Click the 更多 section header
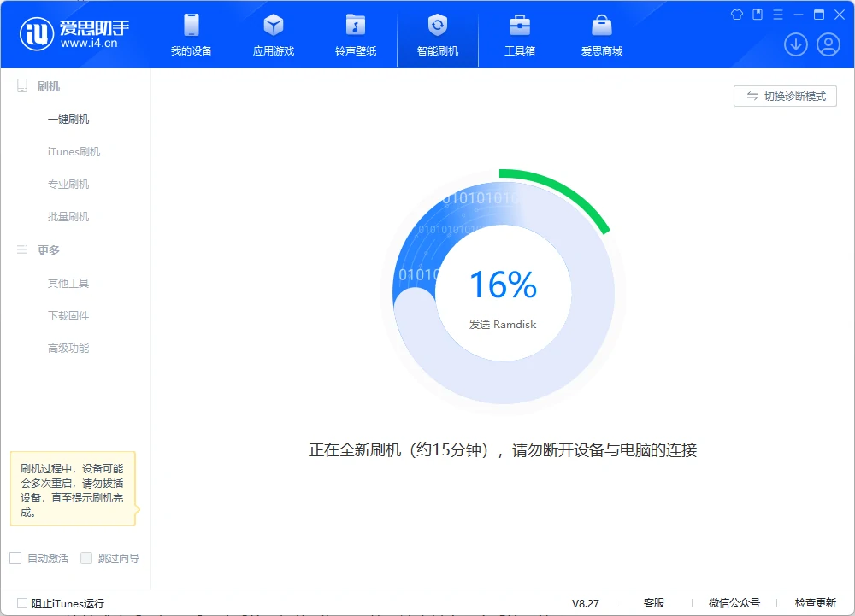Screen dimensions: 855x616 [x=49, y=250]
